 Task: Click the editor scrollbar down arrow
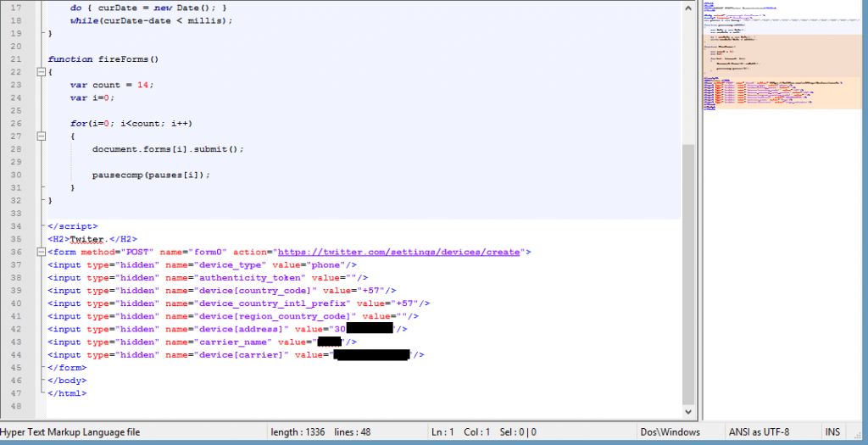[688, 411]
